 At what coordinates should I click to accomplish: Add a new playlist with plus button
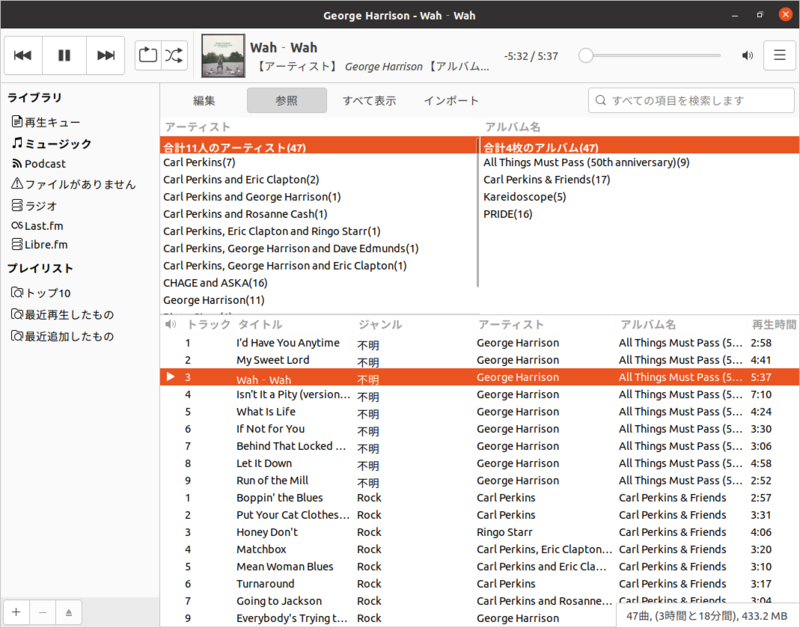click(16, 612)
